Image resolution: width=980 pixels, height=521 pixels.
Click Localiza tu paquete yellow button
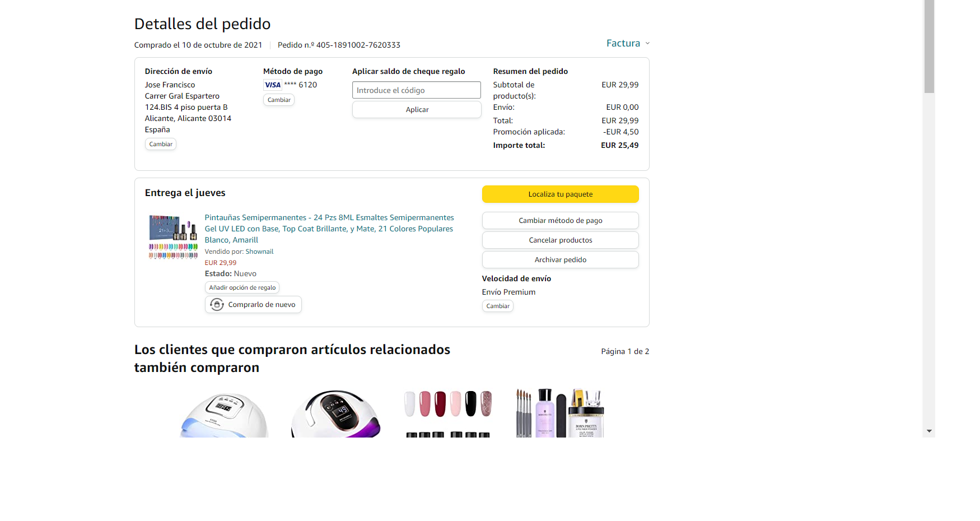(560, 194)
